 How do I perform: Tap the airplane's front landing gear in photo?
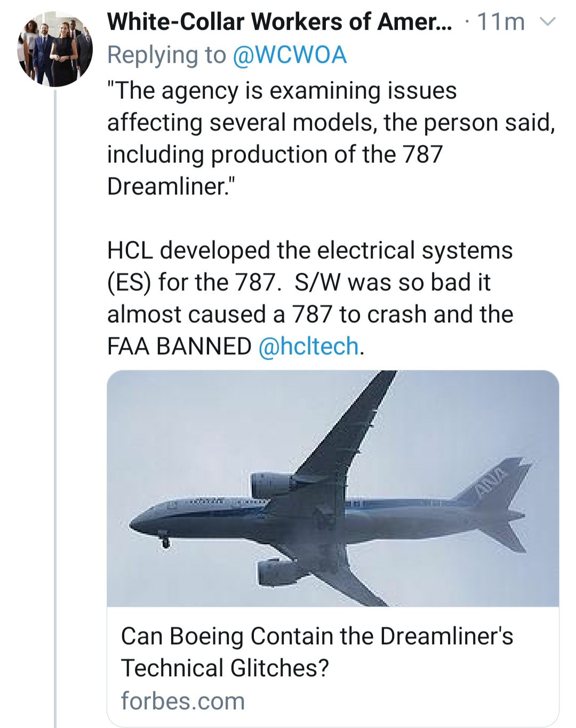point(165,541)
